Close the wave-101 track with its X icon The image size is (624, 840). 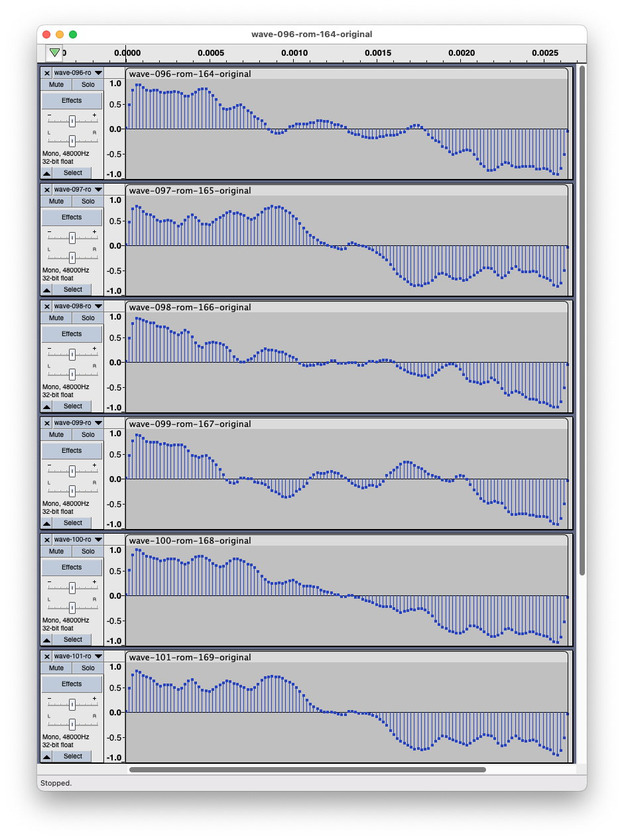pyautogui.click(x=47, y=656)
